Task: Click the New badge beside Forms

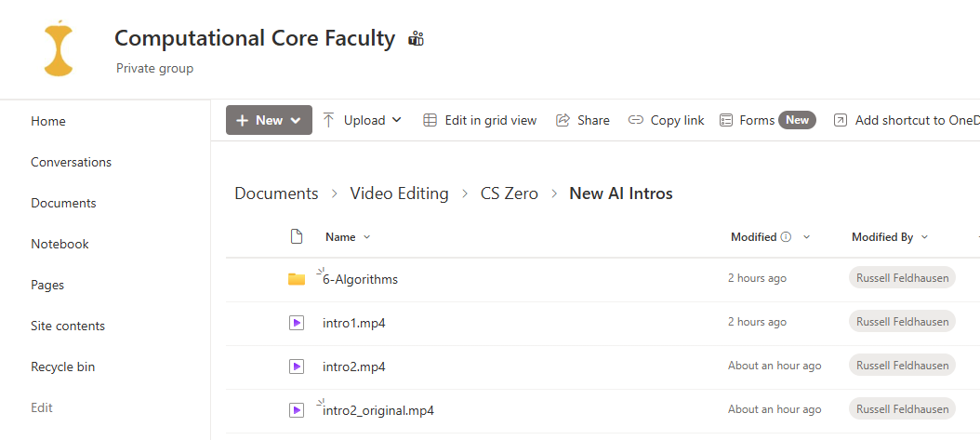Action: [x=798, y=120]
